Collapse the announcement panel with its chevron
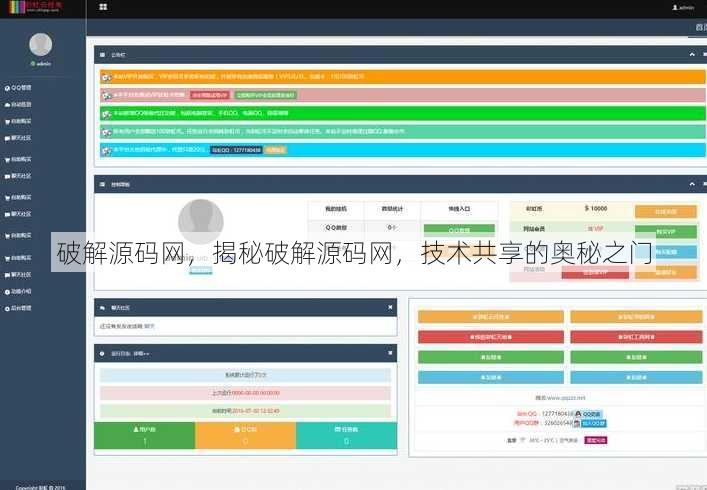This screenshot has height=490, width=707. 692,55
